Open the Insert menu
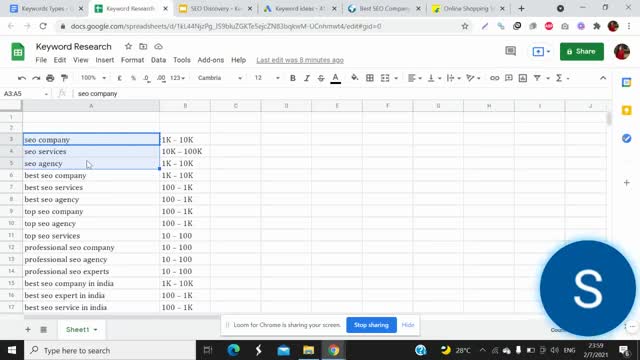 tap(104, 60)
